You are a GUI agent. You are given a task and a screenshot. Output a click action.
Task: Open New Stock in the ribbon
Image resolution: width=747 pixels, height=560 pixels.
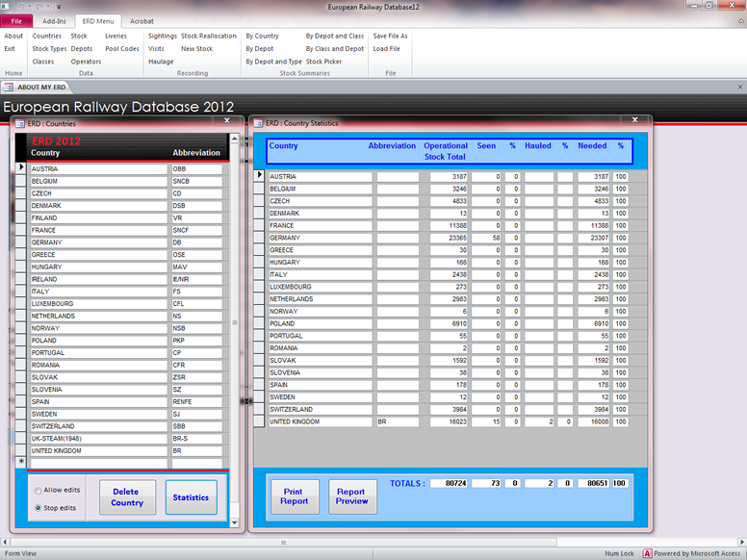click(x=196, y=48)
